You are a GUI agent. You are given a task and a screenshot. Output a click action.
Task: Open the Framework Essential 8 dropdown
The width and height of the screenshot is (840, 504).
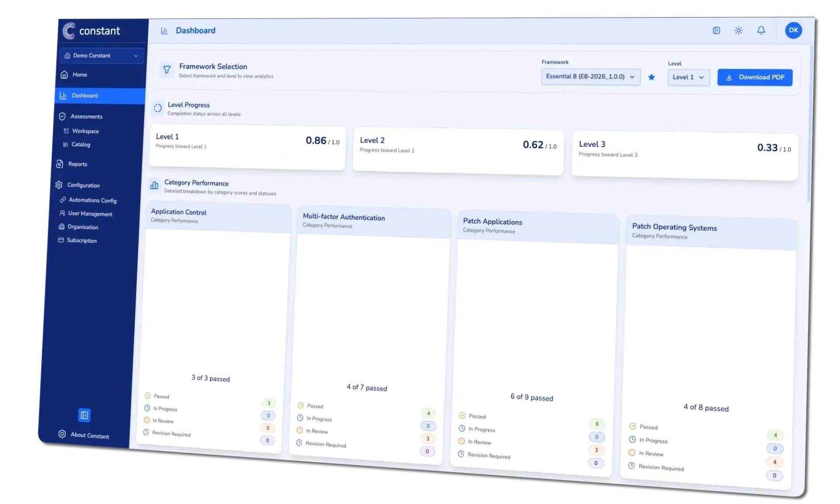coord(591,77)
